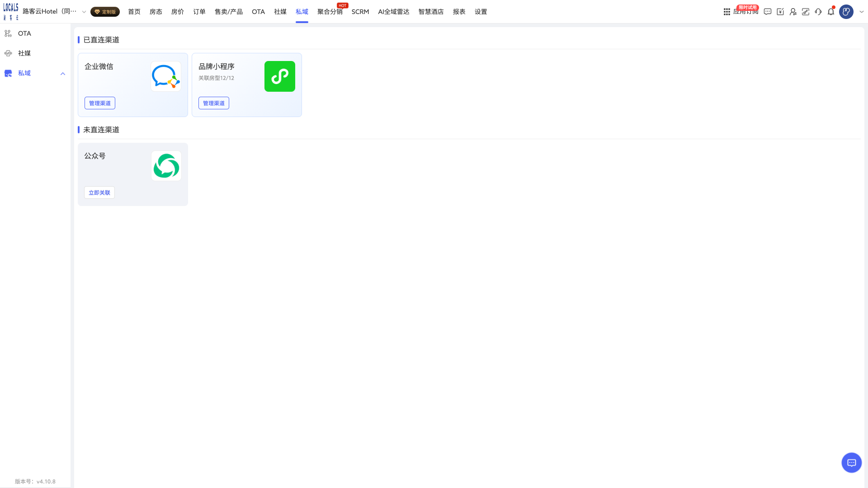The image size is (868, 488).
Task: Open 应用订阅 in the header
Action: coord(746,12)
